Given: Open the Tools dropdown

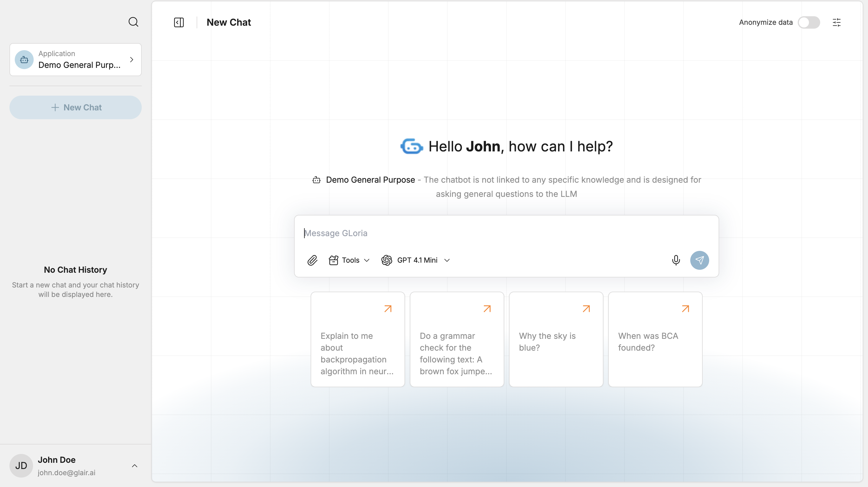Looking at the screenshot, I should coord(349,260).
